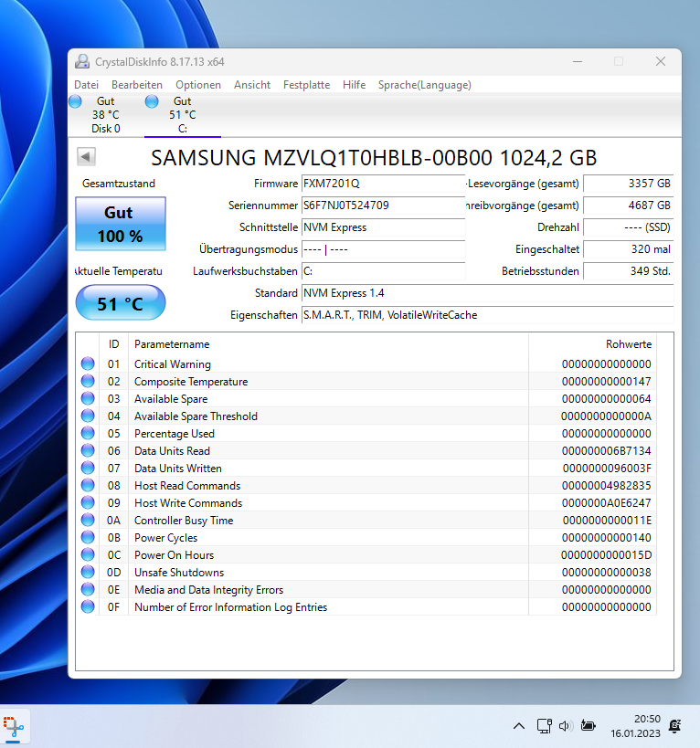Viewport: 700px width, 748px height.
Task: Close the CrystalDiskInfo window
Action: [x=661, y=61]
